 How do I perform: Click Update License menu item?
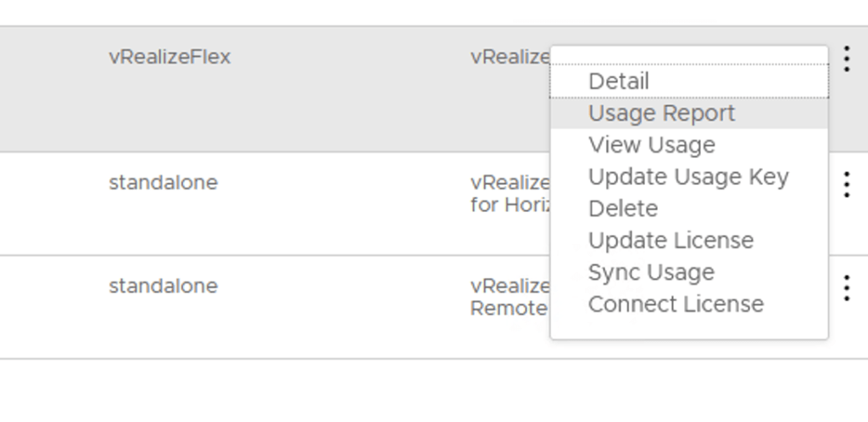pos(670,241)
